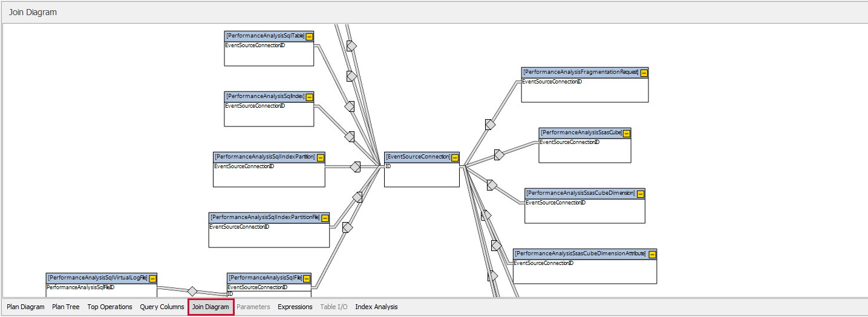Click join symbol on PerformanceAnalysisSsasCube connector
The image size is (868, 317).
click(498, 155)
